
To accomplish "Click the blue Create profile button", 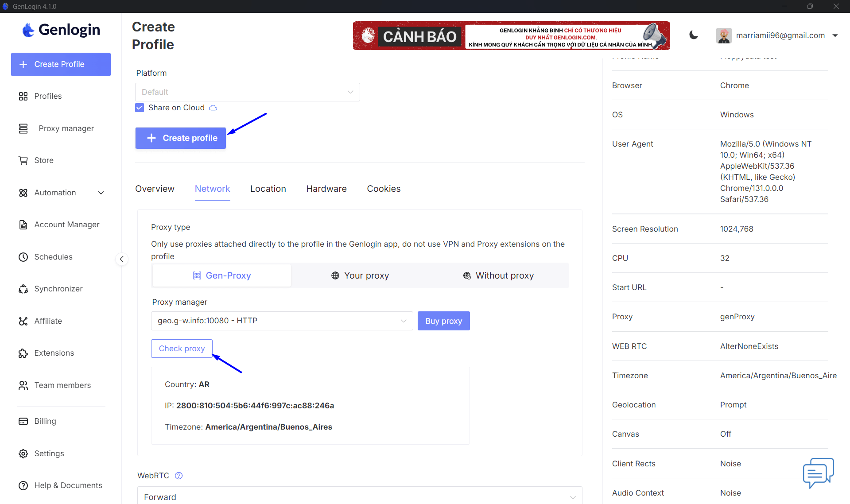I will click(181, 138).
